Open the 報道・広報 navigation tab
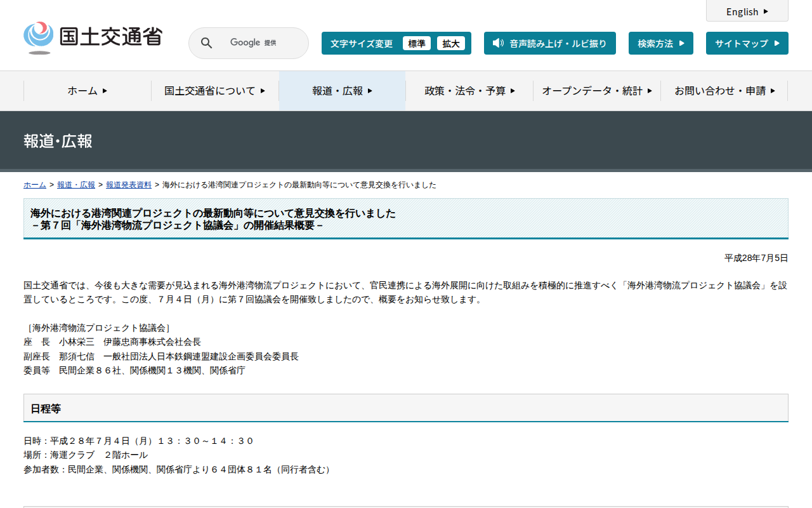Image resolution: width=812 pixels, height=508 pixels. [342, 91]
